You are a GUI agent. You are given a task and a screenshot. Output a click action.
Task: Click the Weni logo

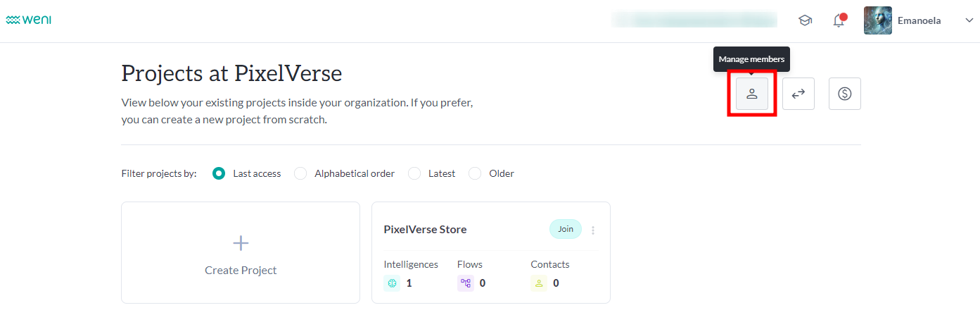coord(28,20)
